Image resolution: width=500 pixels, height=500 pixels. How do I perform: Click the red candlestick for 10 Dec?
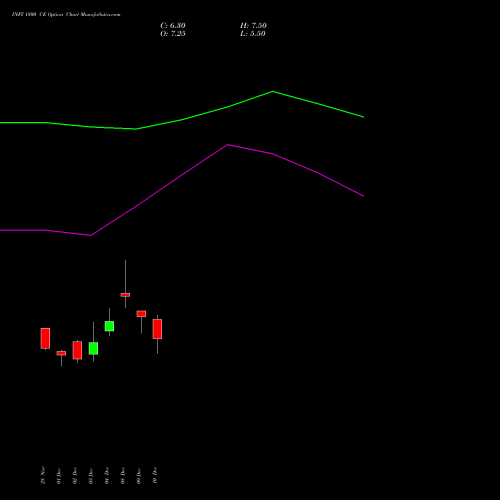(x=157, y=329)
